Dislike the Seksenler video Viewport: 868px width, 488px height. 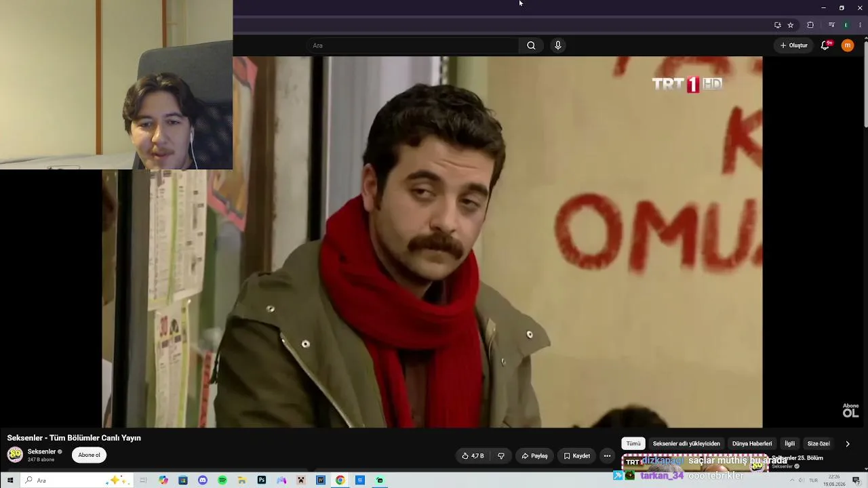[x=501, y=456]
